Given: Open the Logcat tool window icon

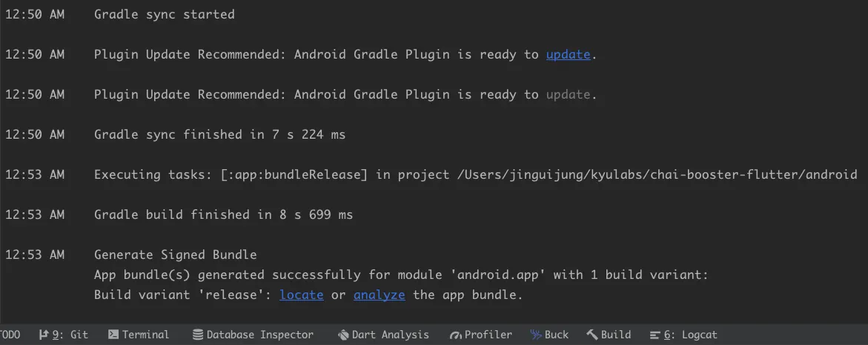Looking at the screenshot, I should (655, 335).
